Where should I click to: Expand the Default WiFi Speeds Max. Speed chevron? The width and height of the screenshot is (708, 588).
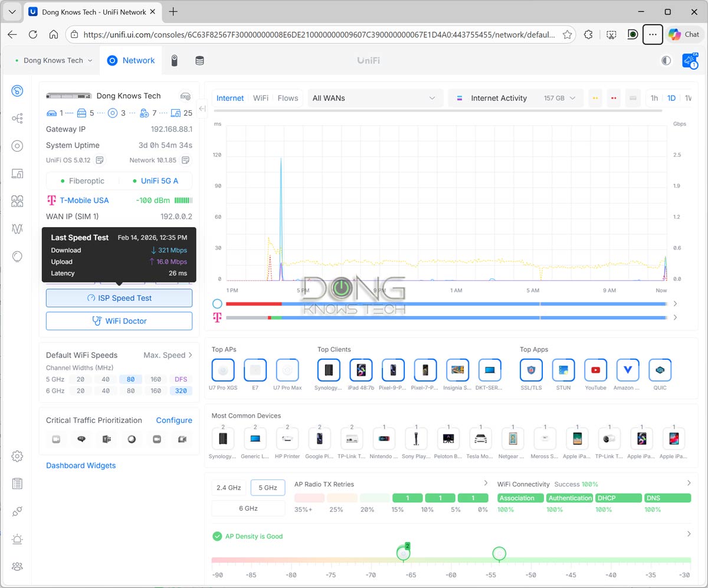click(191, 354)
